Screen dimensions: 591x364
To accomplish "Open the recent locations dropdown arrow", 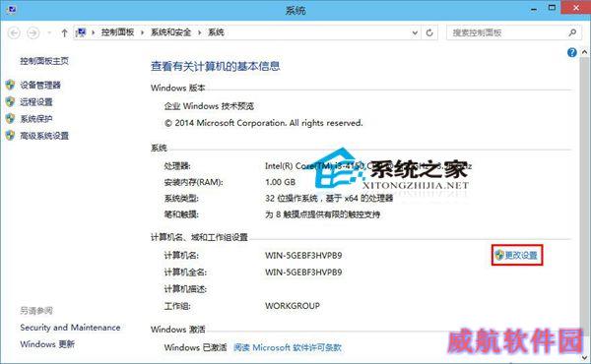I will pyautogui.click(x=49, y=32).
